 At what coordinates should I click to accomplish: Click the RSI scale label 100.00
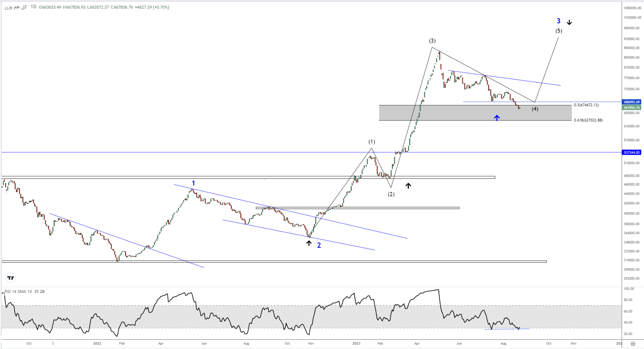[x=629, y=289]
